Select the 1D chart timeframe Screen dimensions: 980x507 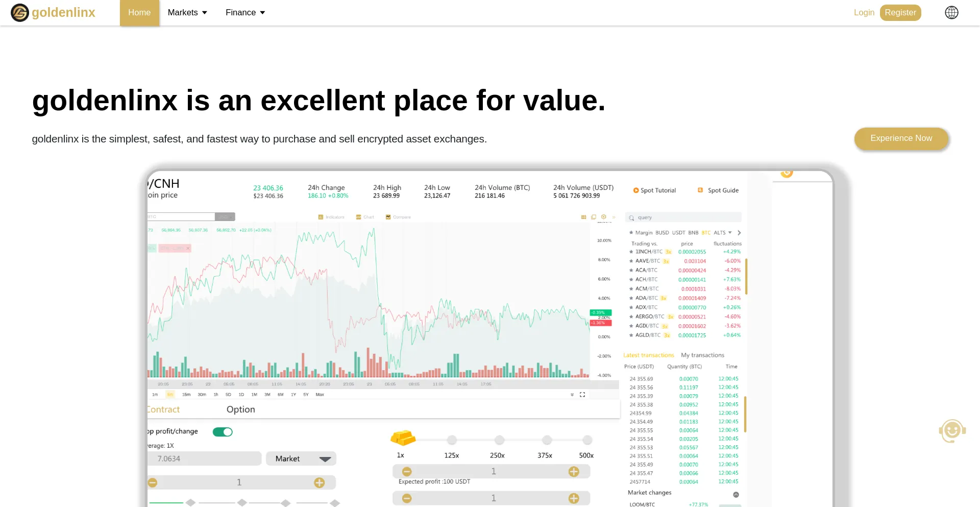[241, 395]
